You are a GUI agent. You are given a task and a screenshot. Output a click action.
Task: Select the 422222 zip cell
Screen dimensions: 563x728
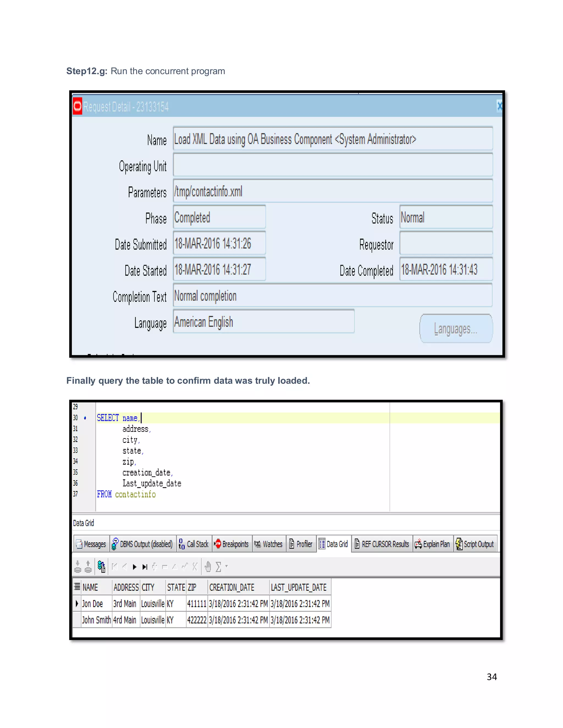pos(197,620)
